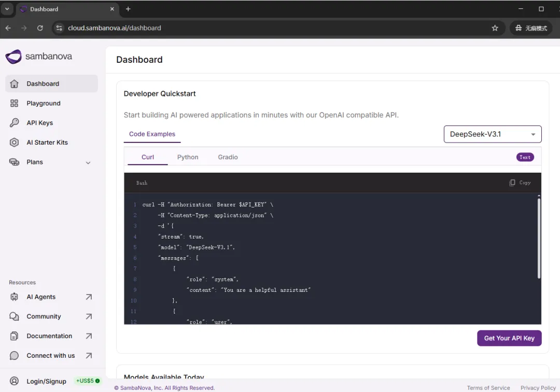
Task: Click the Resources section label
Action: [22, 283]
